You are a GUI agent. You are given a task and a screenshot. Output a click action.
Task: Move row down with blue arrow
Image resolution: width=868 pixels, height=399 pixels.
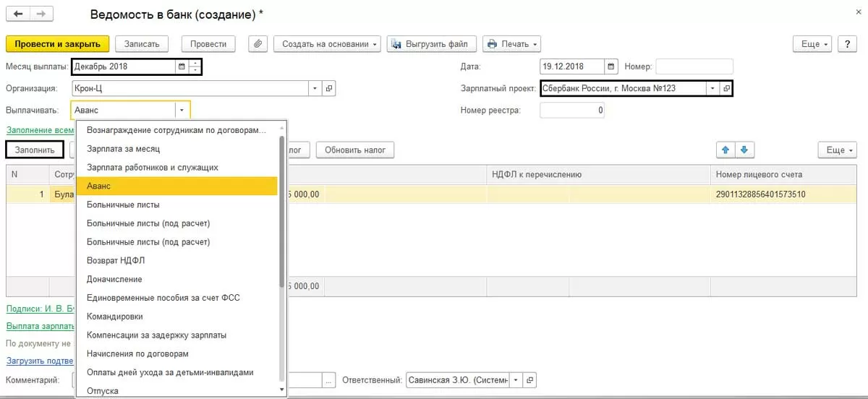[745, 150]
